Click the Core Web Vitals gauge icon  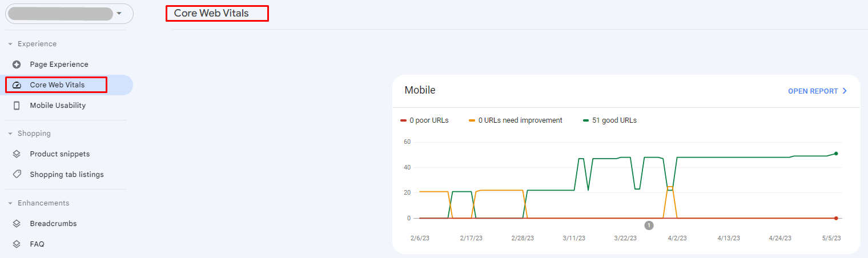(x=17, y=85)
